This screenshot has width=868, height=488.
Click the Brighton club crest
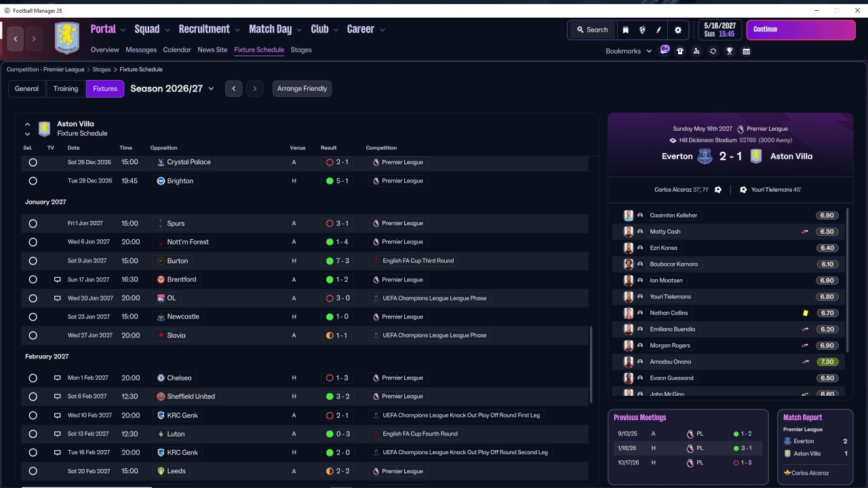161,181
